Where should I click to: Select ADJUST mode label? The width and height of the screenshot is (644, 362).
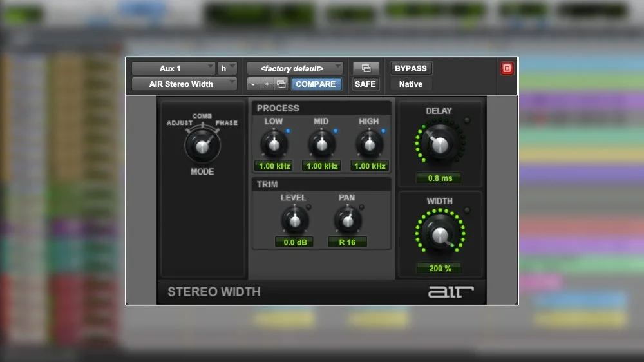point(180,123)
